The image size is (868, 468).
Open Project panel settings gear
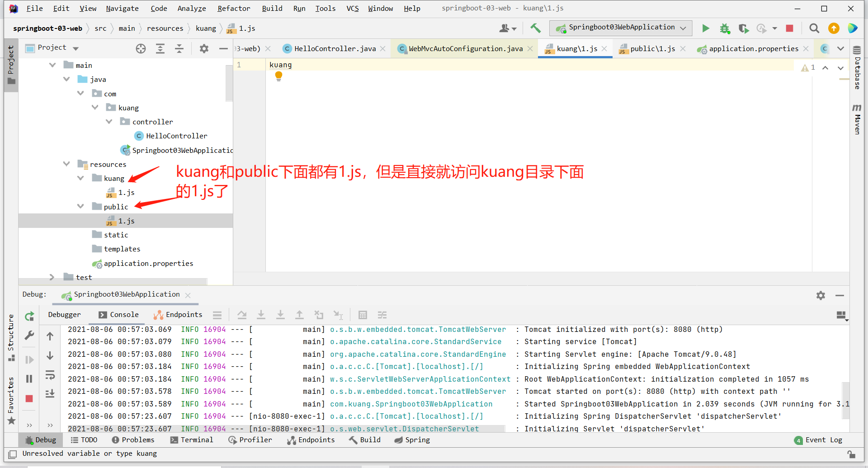click(204, 49)
